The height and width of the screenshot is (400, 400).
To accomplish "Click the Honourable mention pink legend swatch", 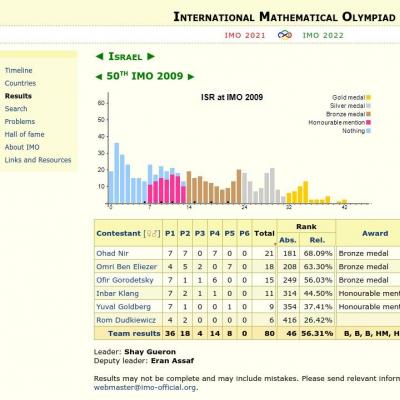I will tap(368, 122).
